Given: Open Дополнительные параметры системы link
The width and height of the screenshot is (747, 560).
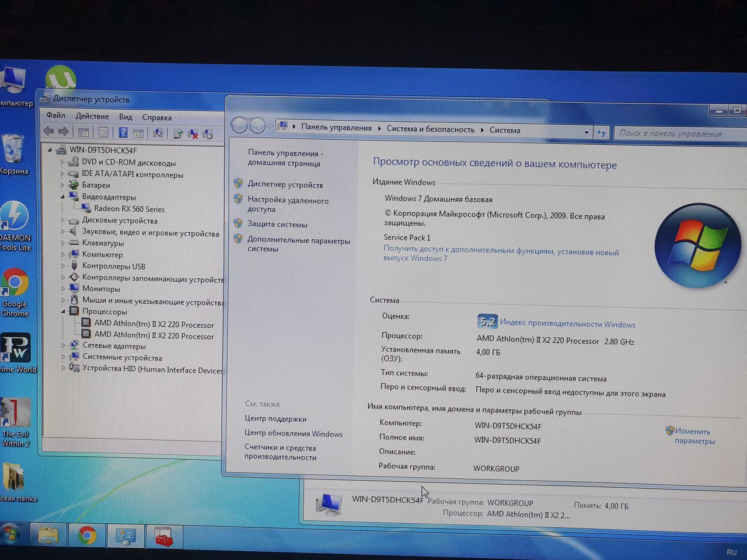Looking at the screenshot, I should point(299,244).
